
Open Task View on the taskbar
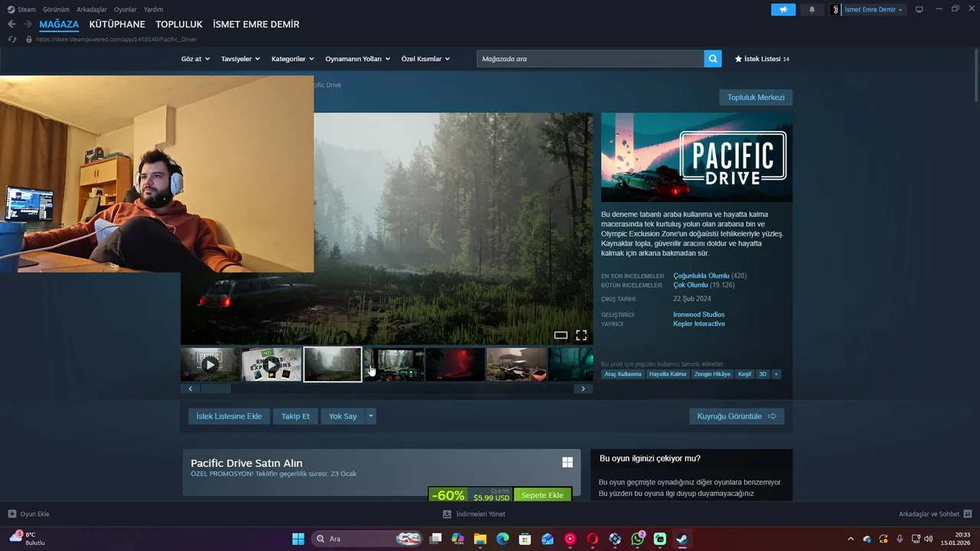[x=436, y=539]
